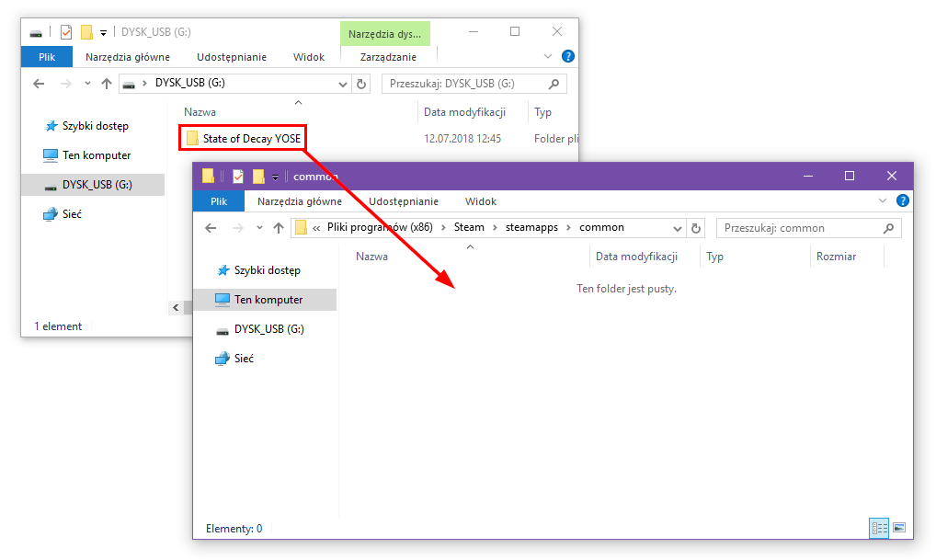Screen dimensions: 936x560
Task: Switch to large icons view in the status bar
Action: click(x=899, y=528)
